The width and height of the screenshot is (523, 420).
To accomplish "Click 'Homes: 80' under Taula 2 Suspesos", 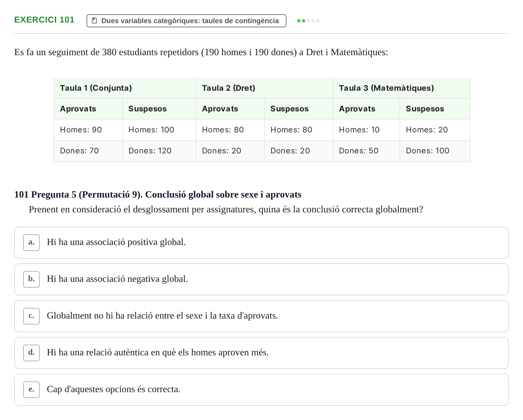I will tap(299, 130).
